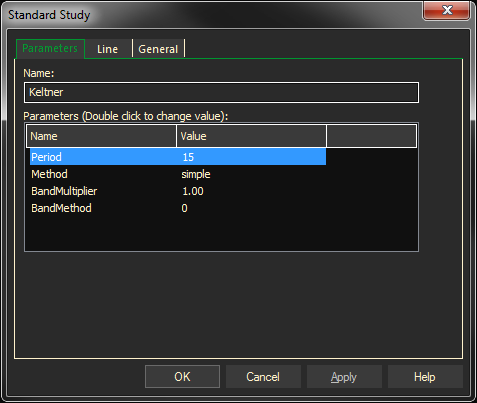Apply the study parameter changes
477x403 pixels.
(344, 377)
